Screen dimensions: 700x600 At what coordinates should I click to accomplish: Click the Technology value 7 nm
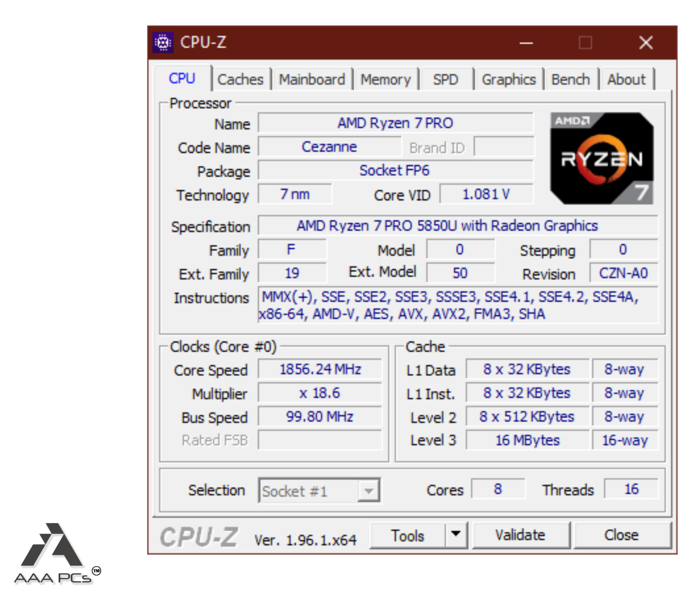(x=295, y=194)
